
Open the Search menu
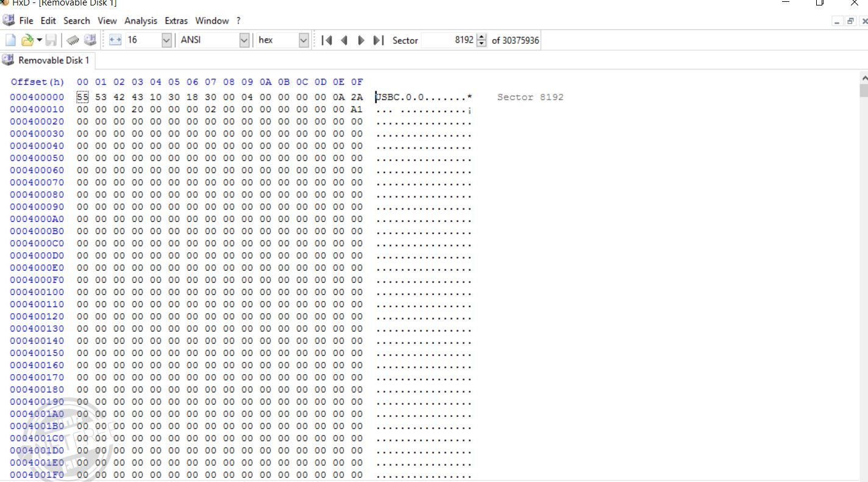coord(77,21)
